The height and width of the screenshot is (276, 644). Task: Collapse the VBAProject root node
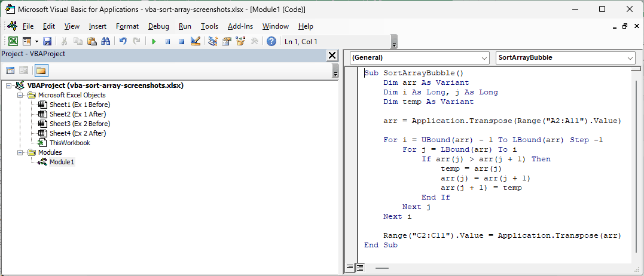[x=9, y=86]
